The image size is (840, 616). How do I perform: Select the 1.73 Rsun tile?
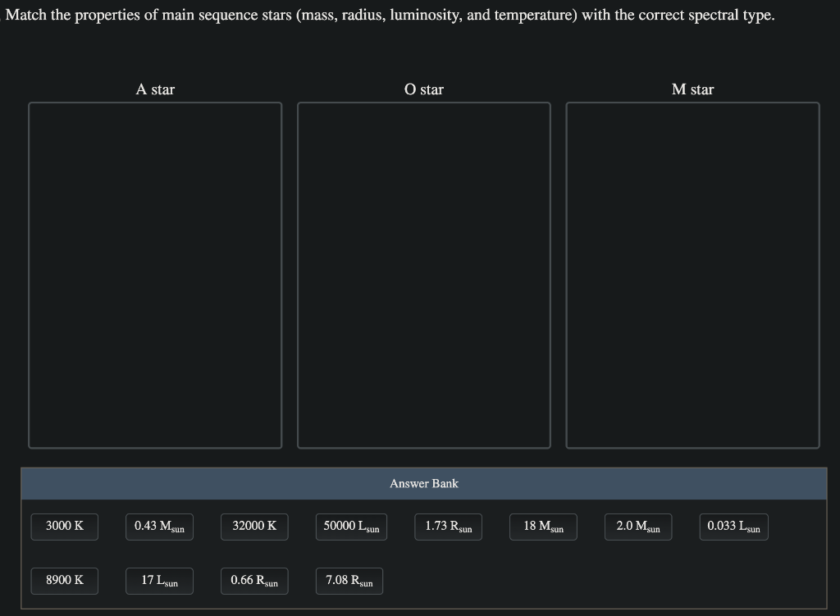tap(449, 527)
